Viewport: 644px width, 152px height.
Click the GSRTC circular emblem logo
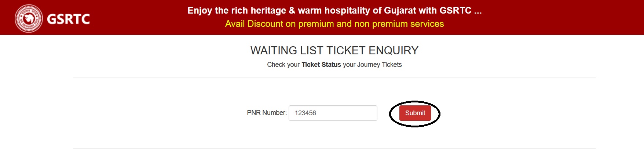(x=28, y=18)
